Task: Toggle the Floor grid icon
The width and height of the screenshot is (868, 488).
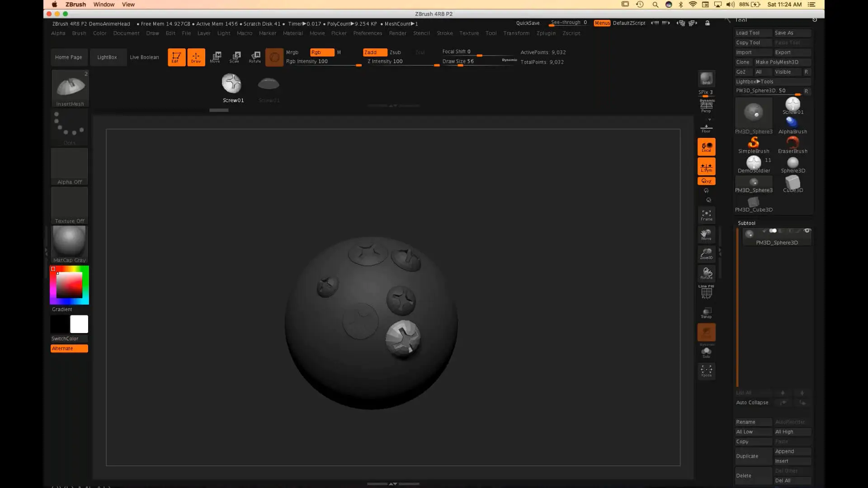Action: (706, 128)
